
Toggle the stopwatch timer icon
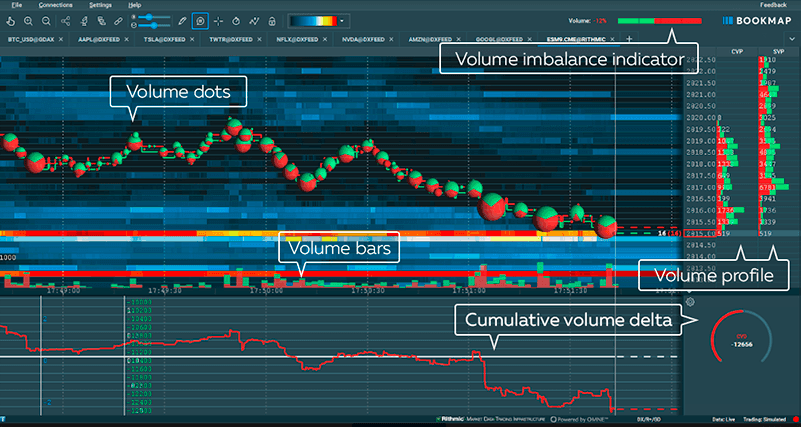pos(236,20)
